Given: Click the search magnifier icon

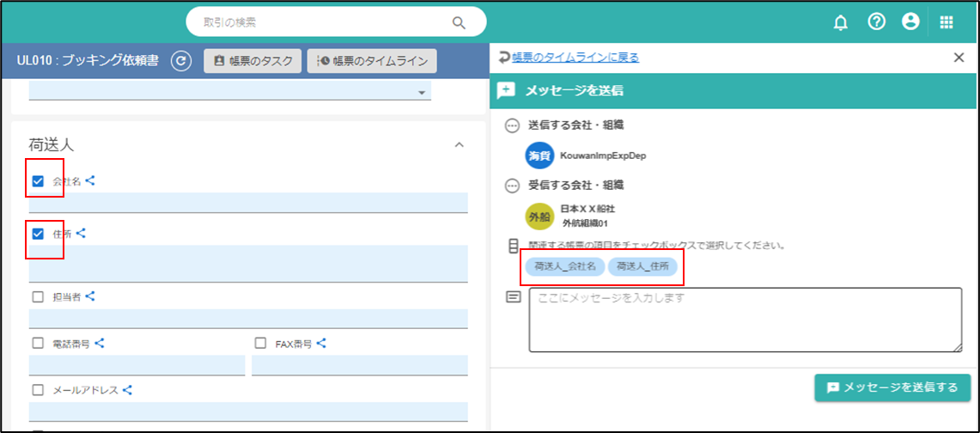Looking at the screenshot, I should coord(459,22).
